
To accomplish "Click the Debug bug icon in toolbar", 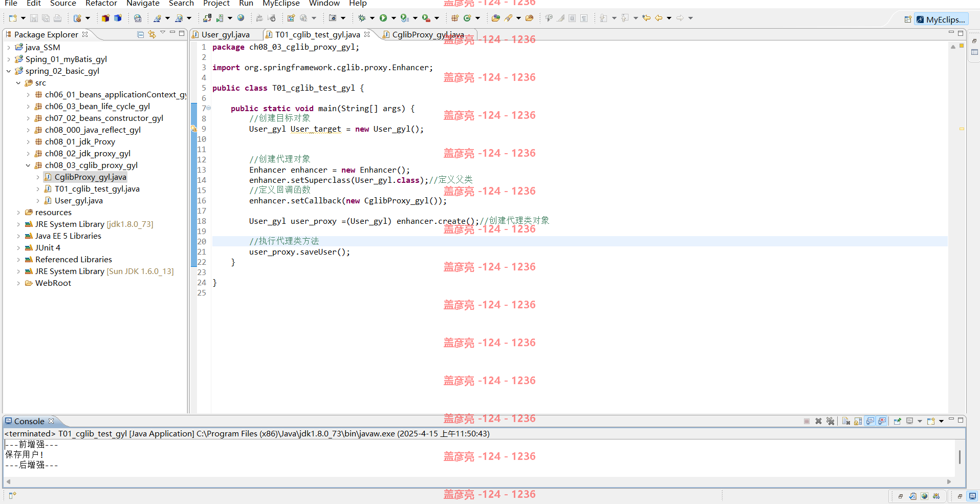I will [x=362, y=18].
